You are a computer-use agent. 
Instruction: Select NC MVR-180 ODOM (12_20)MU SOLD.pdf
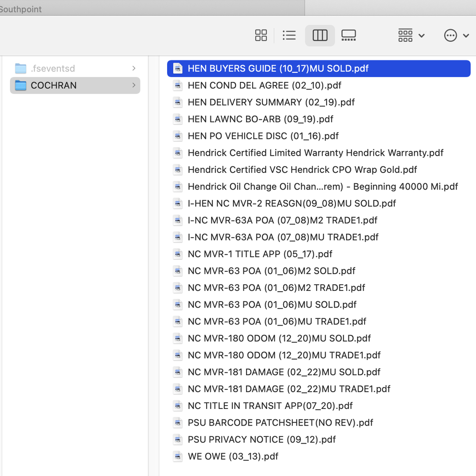pos(319,338)
